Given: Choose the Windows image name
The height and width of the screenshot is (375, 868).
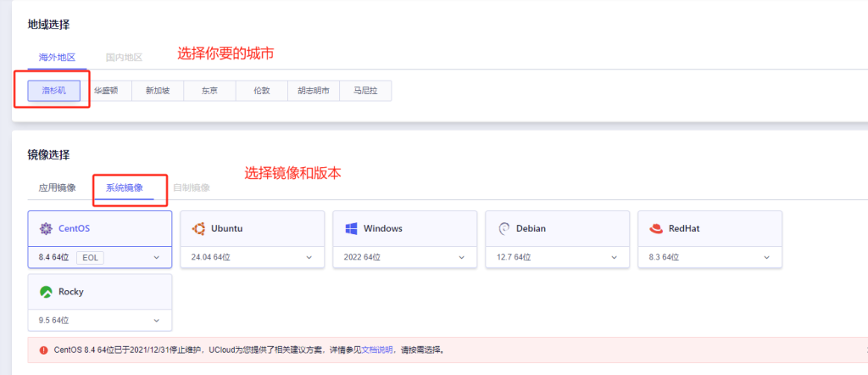Looking at the screenshot, I should click(383, 228).
